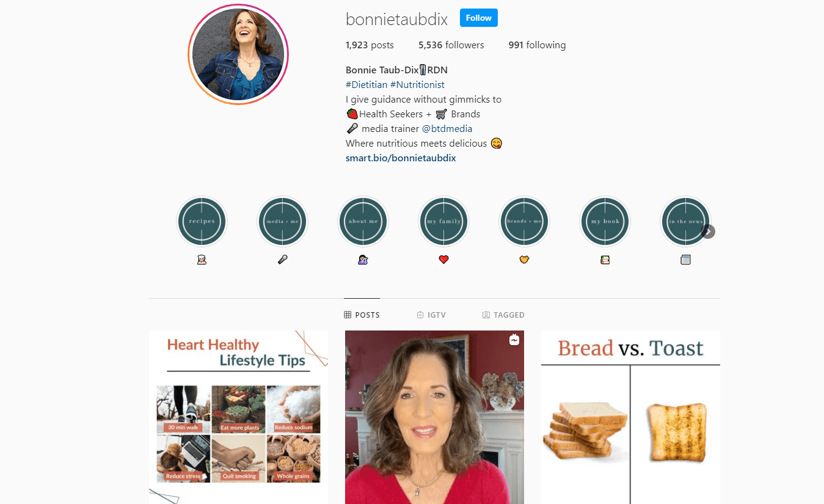The image size is (824, 504).
Task: Open the my family highlight
Action: pyautogui.click(x=443, y=221)
